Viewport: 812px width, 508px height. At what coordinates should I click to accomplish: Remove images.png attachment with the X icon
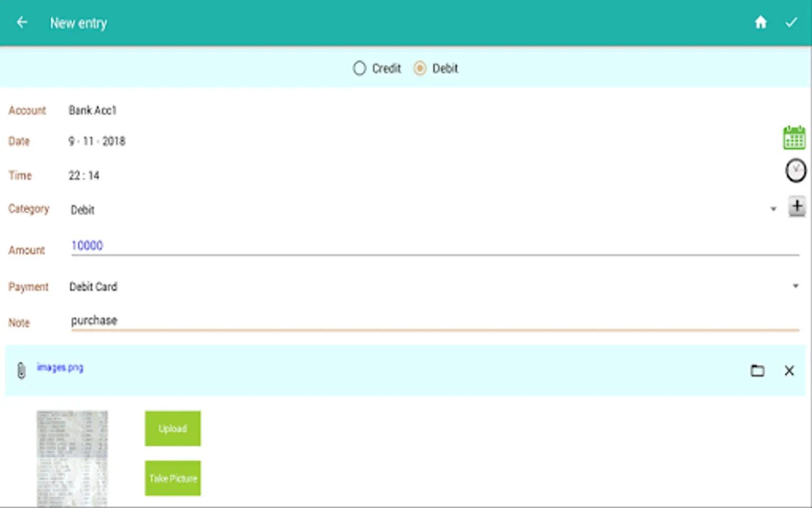pyautogui.click(x=789, y=371)
